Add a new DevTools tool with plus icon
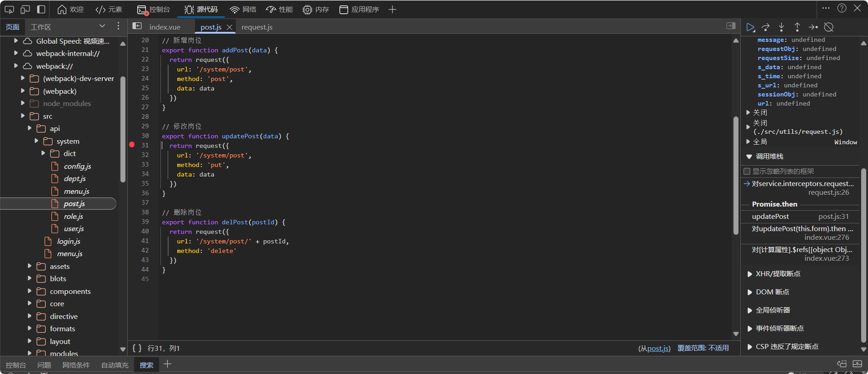868x374 pixels. (x=393, y=9)
